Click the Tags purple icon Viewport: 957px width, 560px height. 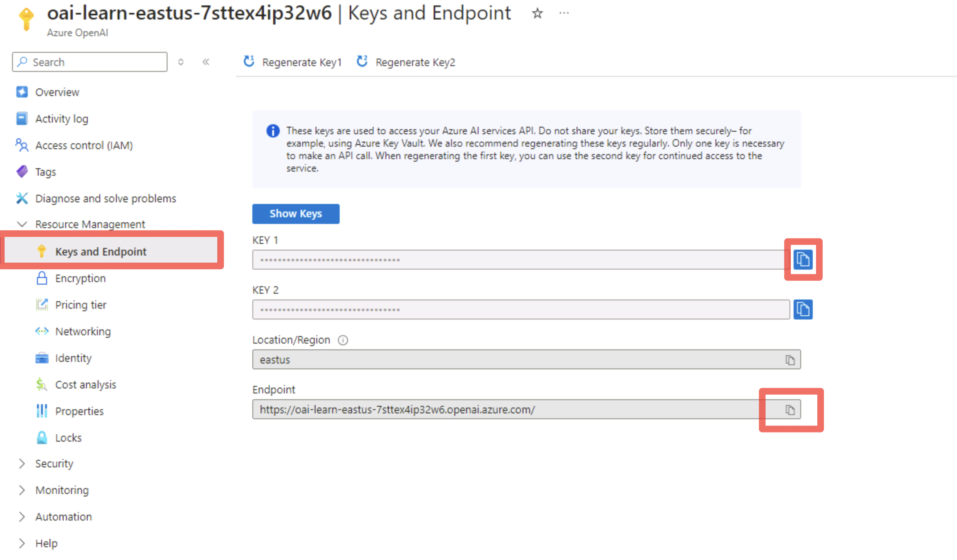[x=22, y=172]
